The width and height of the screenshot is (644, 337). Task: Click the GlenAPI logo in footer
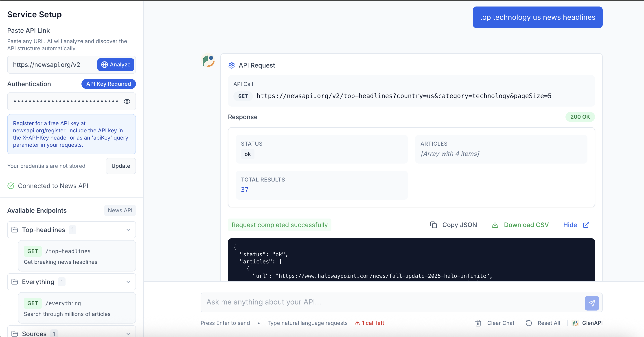pos(575,323)
